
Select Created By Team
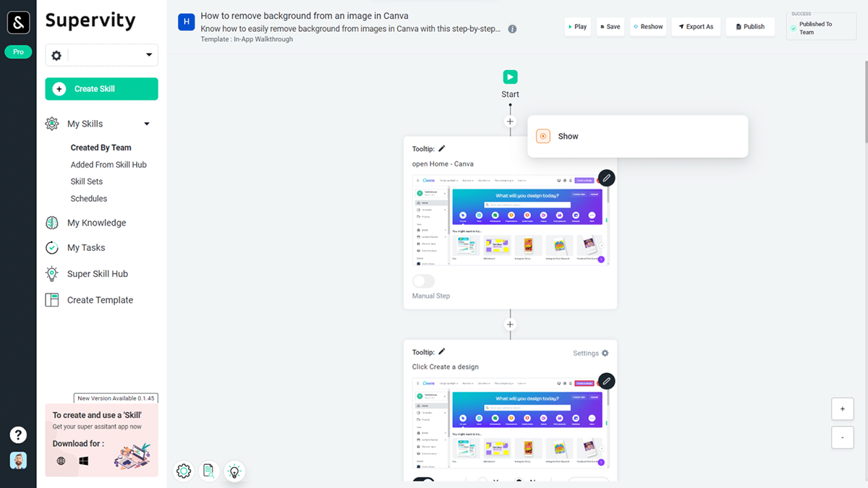pyautogui.click(x=101, y=147)
